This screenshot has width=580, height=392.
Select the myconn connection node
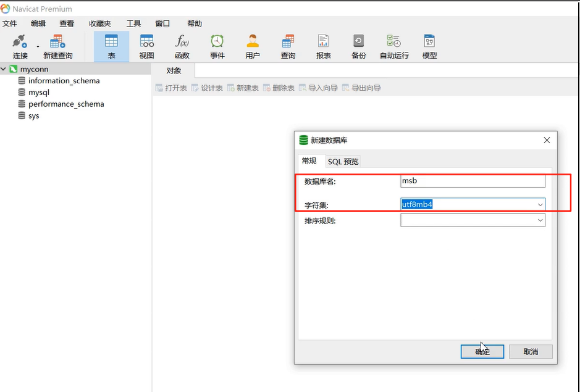coord(34,69)
